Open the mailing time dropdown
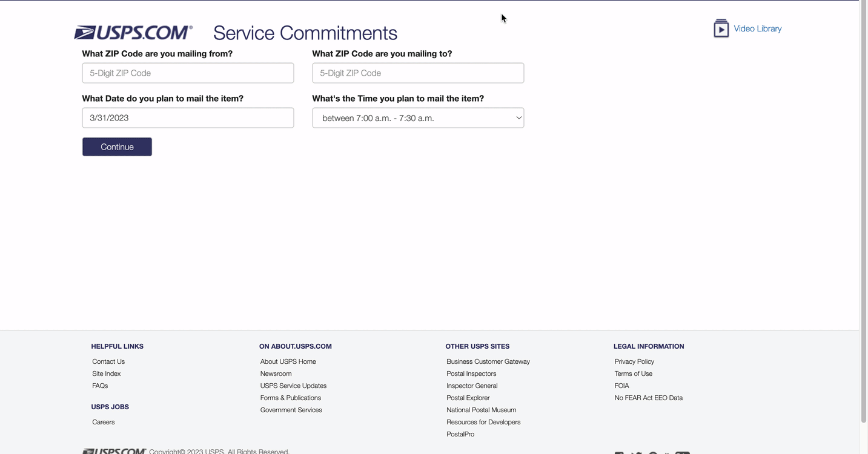The image size is (868, 454). [418, 118]
